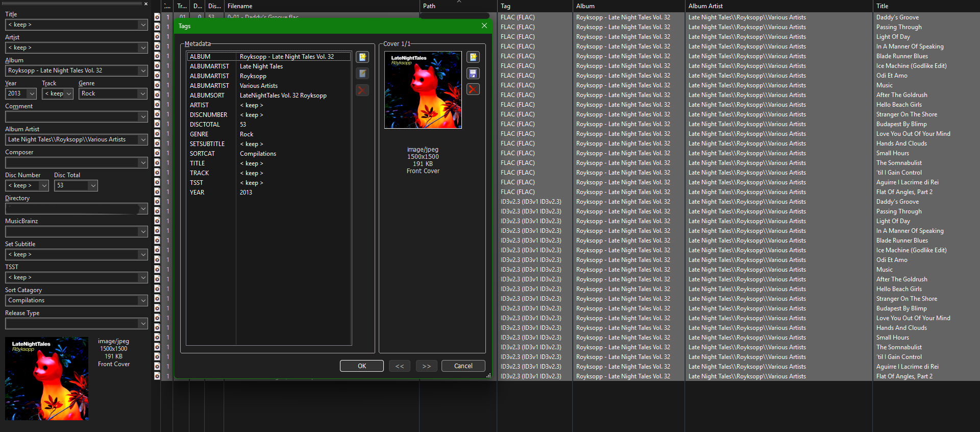Click the add cover art icon

473,57
